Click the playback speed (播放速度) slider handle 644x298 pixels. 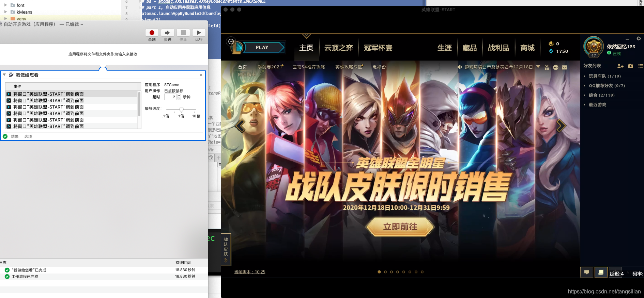(181, 110)
